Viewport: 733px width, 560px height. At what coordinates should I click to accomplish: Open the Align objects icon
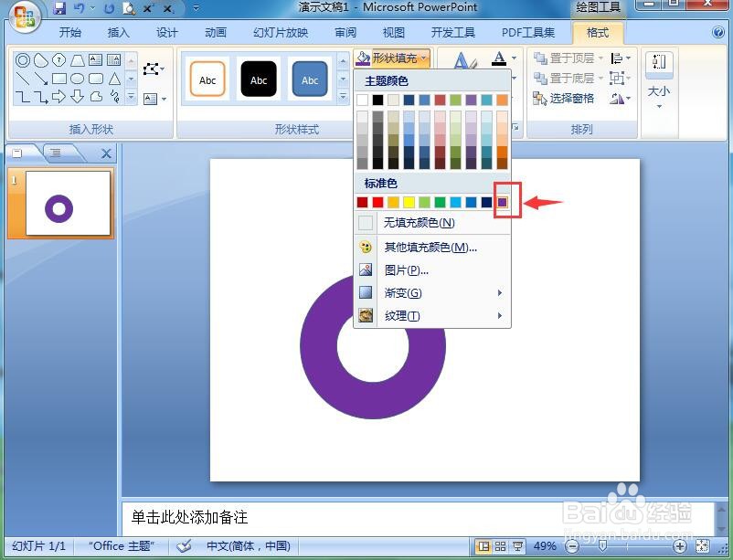pyautogui.click(x=621, y=58)
